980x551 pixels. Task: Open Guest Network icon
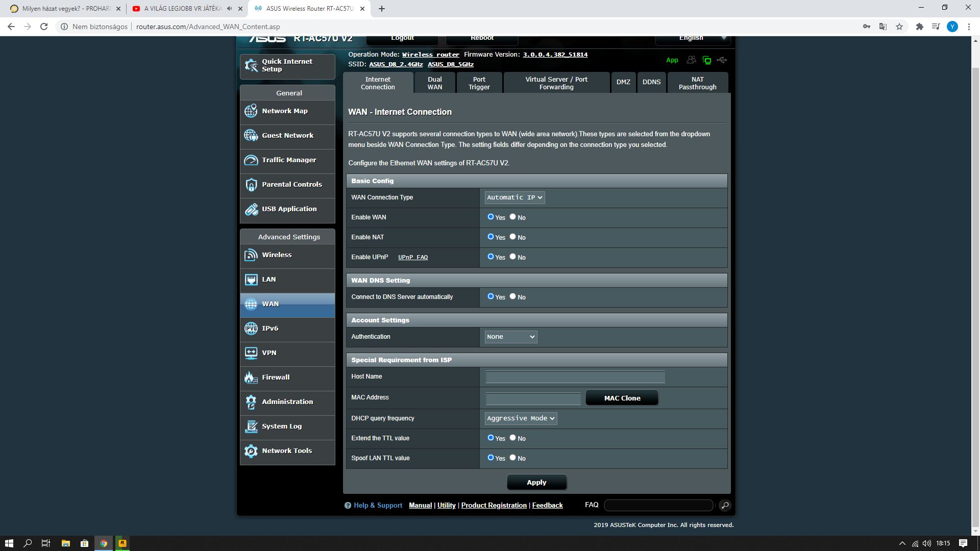point(251,135)
